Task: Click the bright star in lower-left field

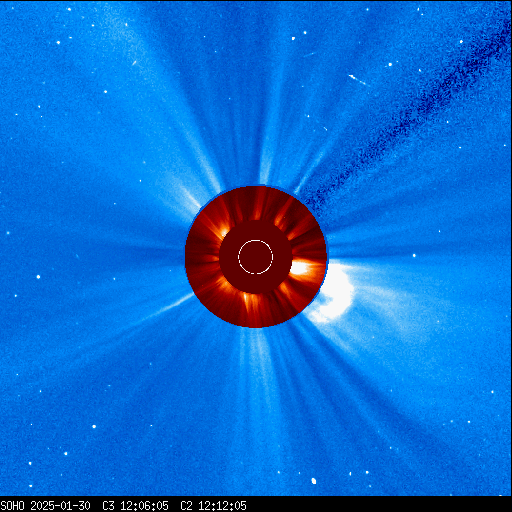Action: coord(94,426)
